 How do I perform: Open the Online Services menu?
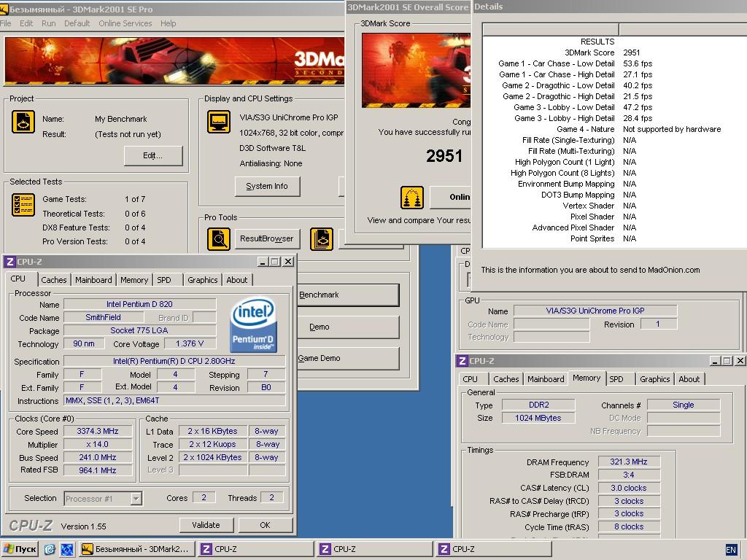[x=125, y=23]
